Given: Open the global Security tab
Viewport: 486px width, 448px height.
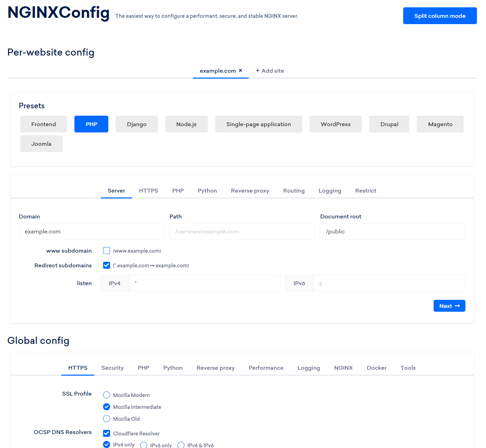Looking at the screenshot, I should 113,368.
